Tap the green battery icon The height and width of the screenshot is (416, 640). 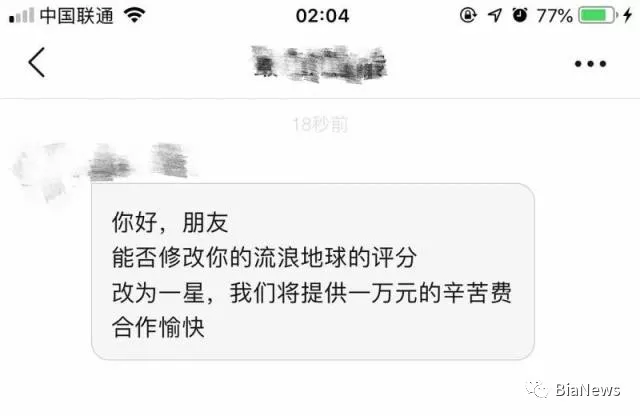click(598, 16)
